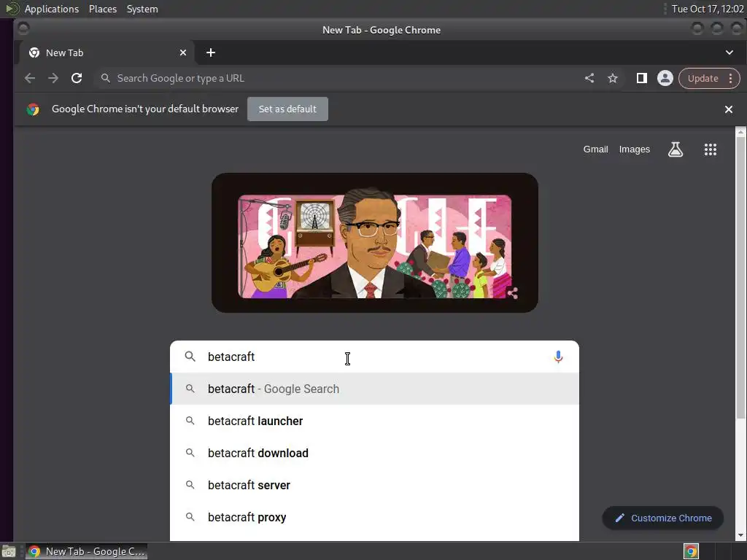Select 'betacraft - Google Search' suggestion

tap(374, 389)
